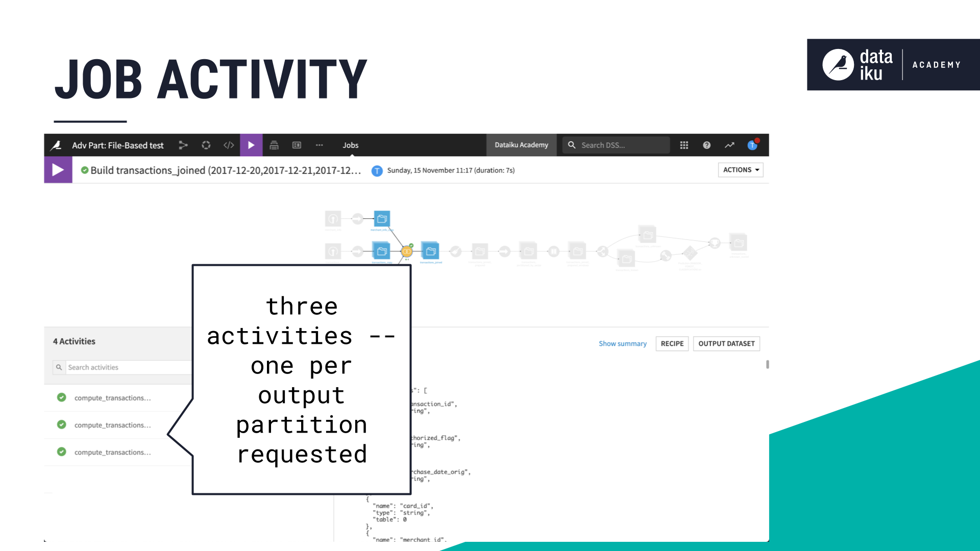
Task: Click the overflow menu ellipsis icon
Action: click(319, 145)
